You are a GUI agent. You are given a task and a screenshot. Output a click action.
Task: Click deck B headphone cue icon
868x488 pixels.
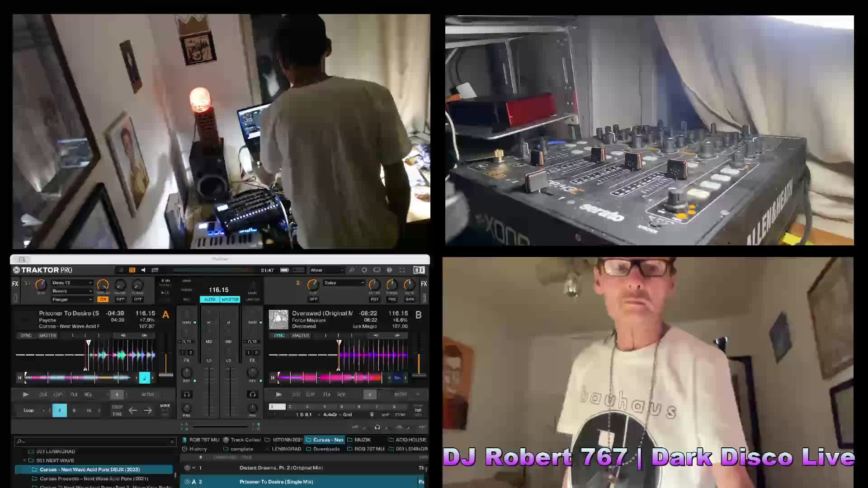coord(252,394)
